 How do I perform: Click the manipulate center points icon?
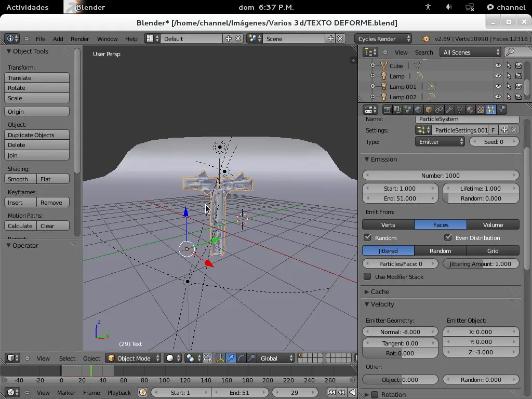[x=207, y=358]
